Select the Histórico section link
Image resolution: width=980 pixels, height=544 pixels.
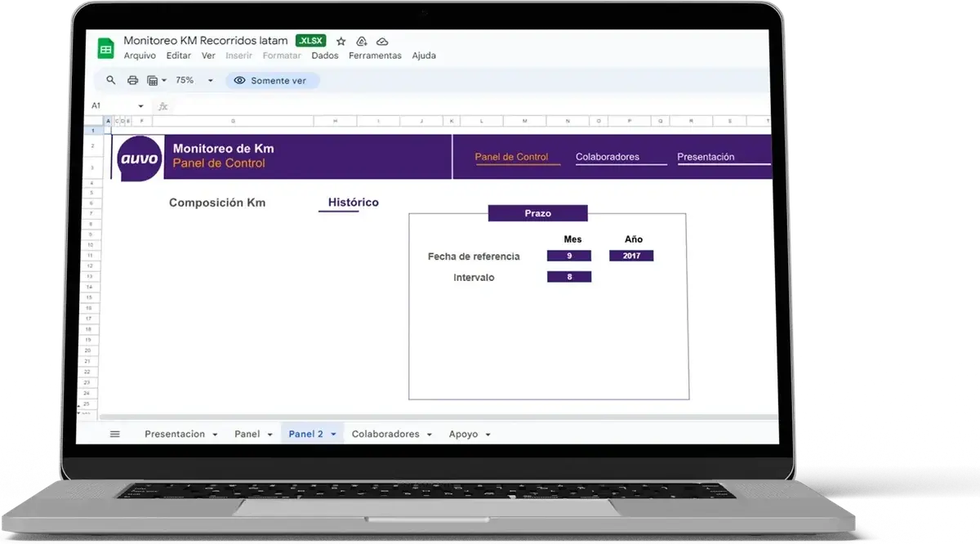point(354,203)
